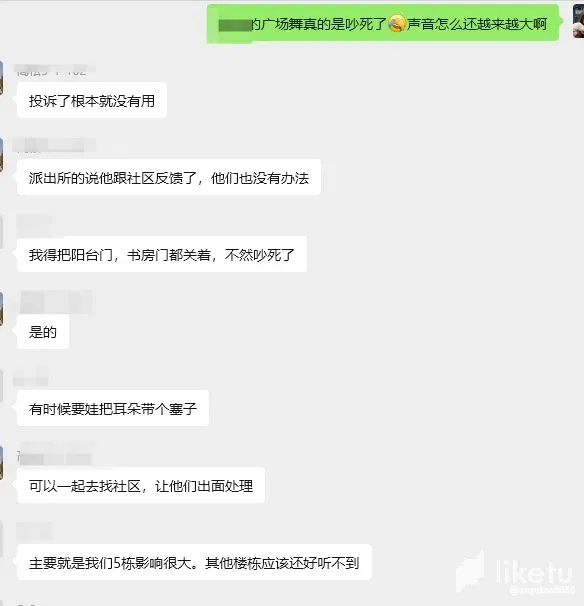Click blurred sender name above "可以一起去找社区"
This screenshot has width=584, height=606.
tap(55, 454)
